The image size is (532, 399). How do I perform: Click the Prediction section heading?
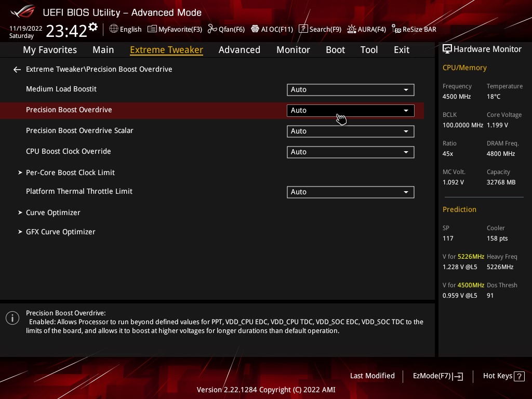459,209
